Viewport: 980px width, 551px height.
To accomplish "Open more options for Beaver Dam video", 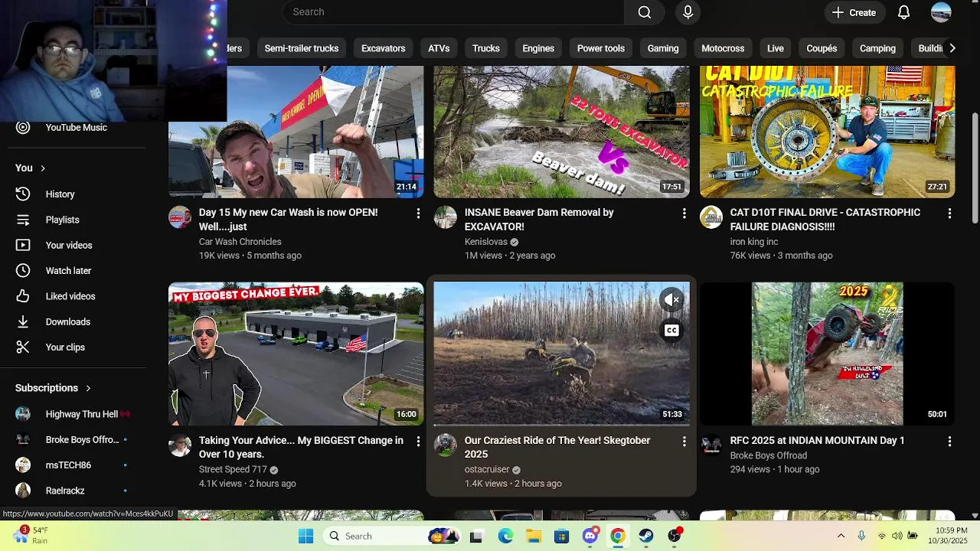I will pos(684,214).
